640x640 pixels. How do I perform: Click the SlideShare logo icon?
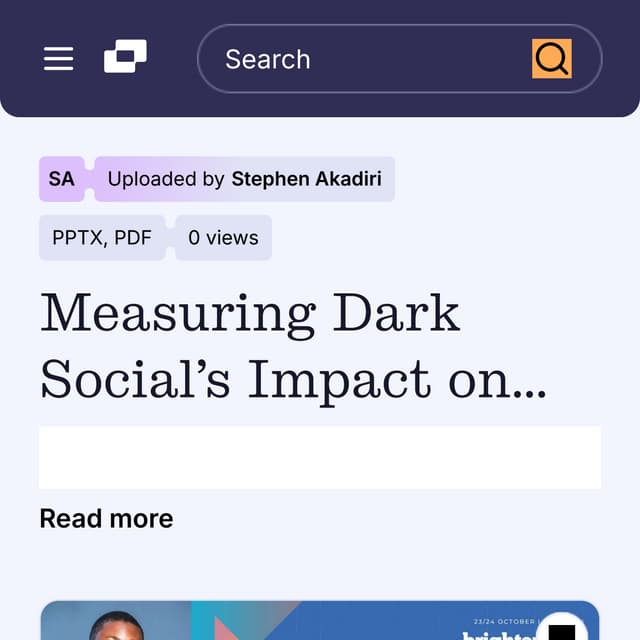coord(125,57)
